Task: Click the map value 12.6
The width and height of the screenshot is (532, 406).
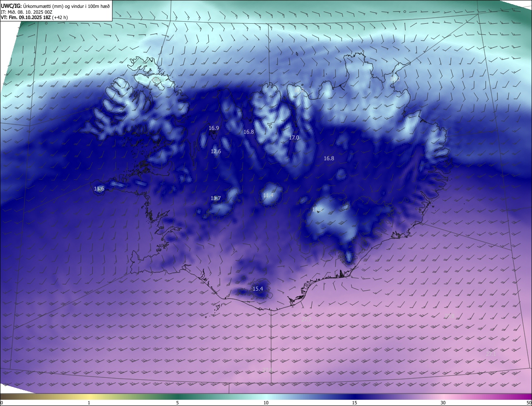Action: [216, 152]
